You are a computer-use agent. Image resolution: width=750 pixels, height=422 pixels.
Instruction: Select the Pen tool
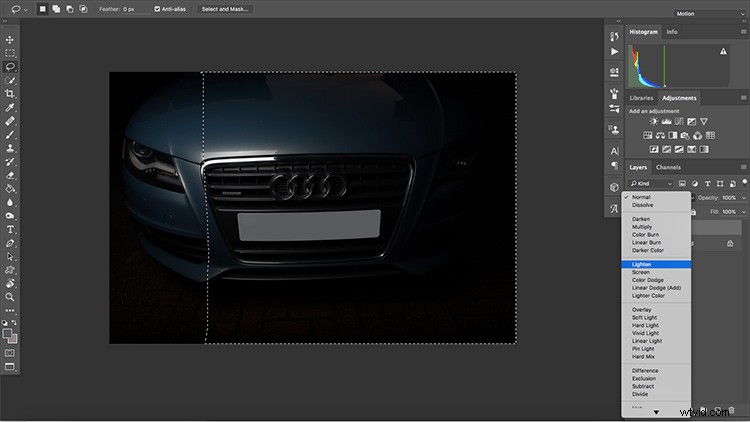click(x=10, y=243)
